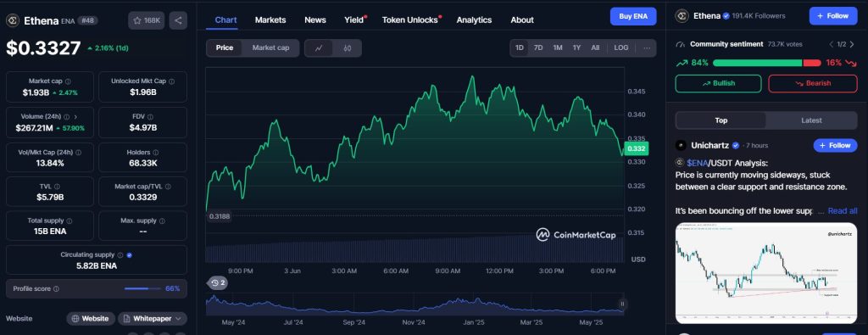The image size is (868, 335).
Task: Expand the Whitepaper dropdown
Action: [x=153, y=319]
